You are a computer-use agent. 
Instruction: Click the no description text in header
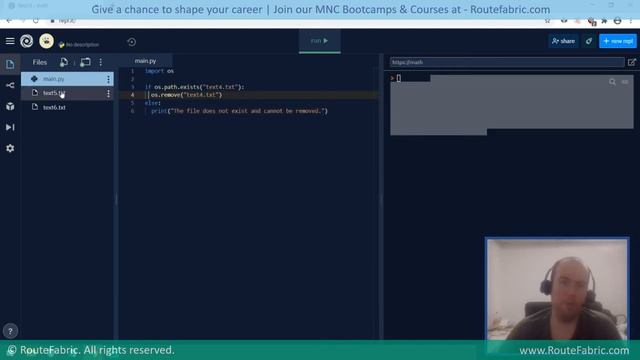(x=82, y=44)
